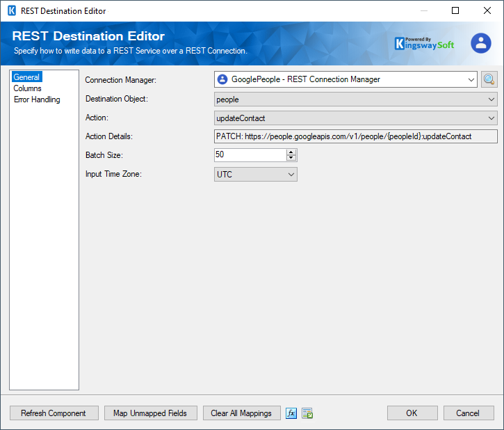Click the mapping table icon beside fx
Viewport: 504px width, 430px height.
point(307,413)
